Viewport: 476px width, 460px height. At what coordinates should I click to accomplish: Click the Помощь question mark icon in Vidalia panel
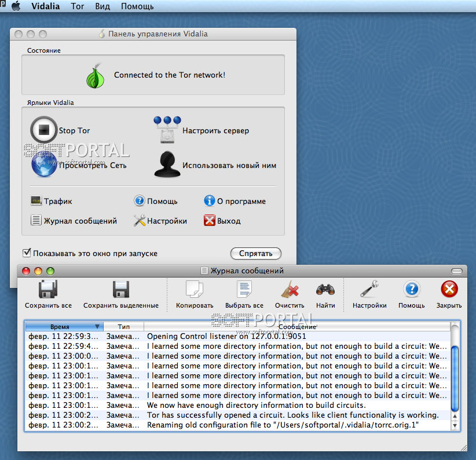(140, 200)
